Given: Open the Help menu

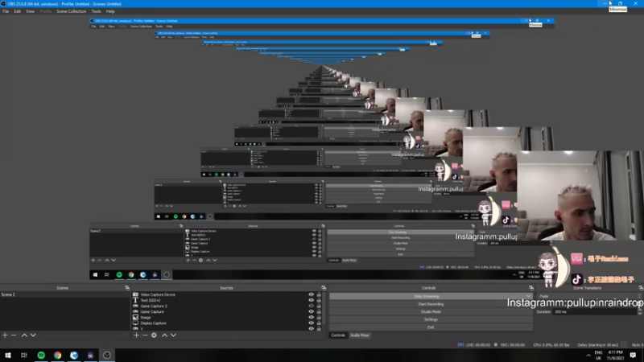Looking at the screenshot, I should [110, 11].
